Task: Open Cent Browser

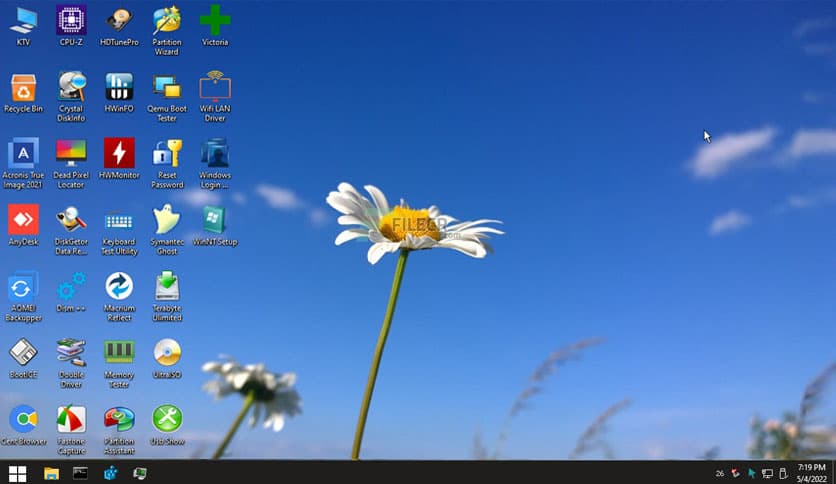Action: (x=23, y=425)
